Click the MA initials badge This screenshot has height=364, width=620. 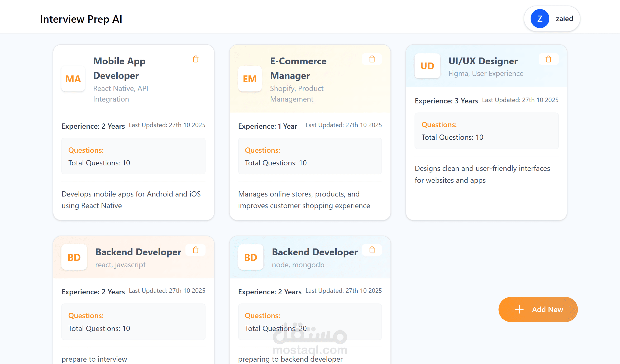pos(73,79)
